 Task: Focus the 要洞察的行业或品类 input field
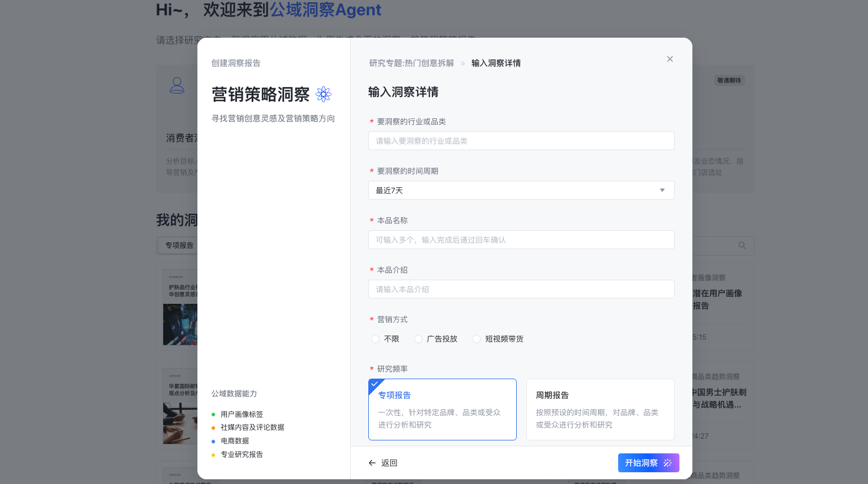click(522, 141)
